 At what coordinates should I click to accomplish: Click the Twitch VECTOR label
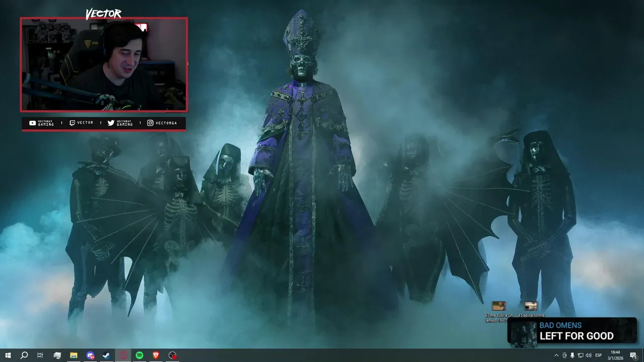tap(82, 123)
